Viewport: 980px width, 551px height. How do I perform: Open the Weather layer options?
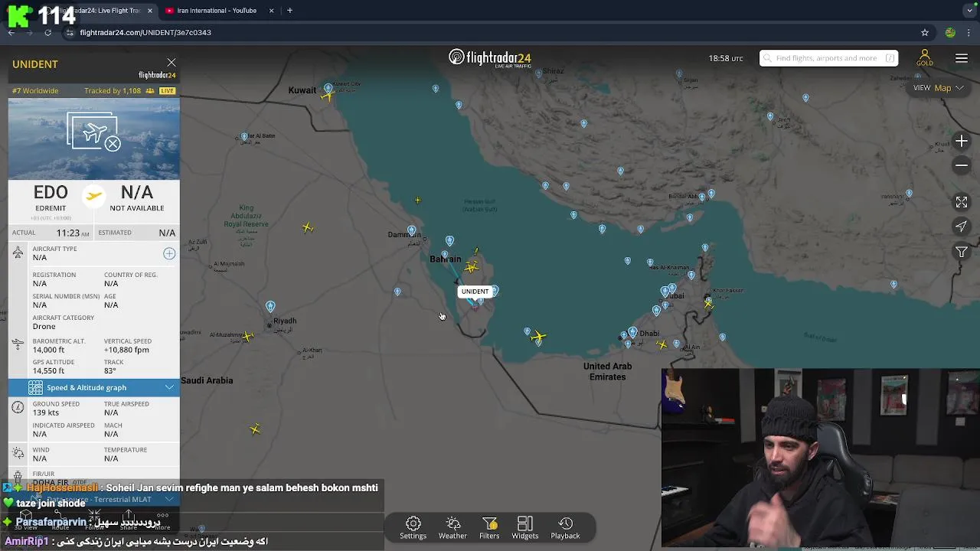click(x=452, y=528)
